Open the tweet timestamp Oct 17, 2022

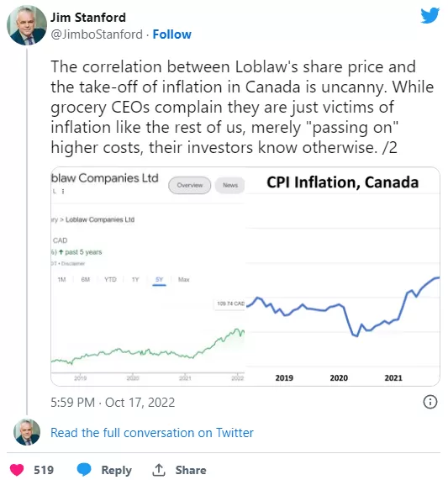pos(113,403)
